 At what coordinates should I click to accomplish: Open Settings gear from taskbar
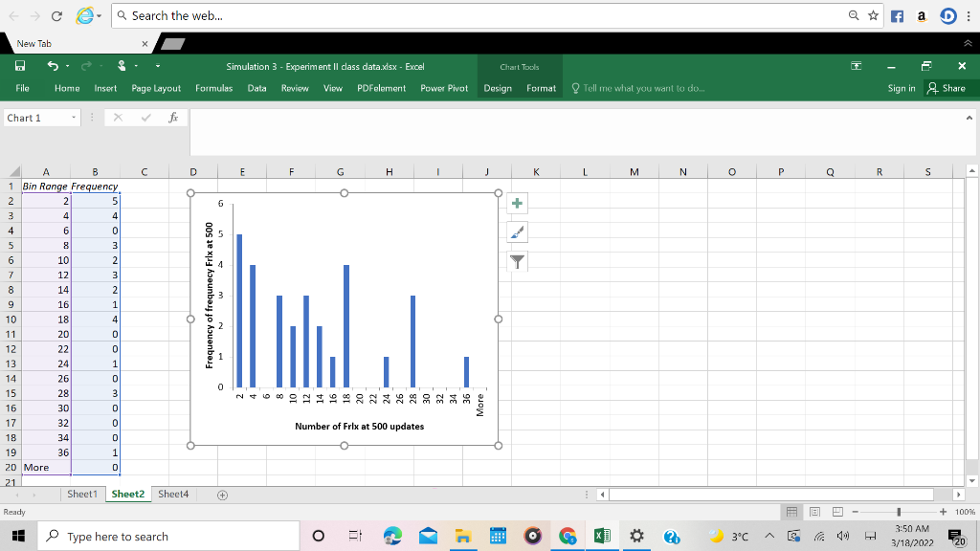coord(636,536)
